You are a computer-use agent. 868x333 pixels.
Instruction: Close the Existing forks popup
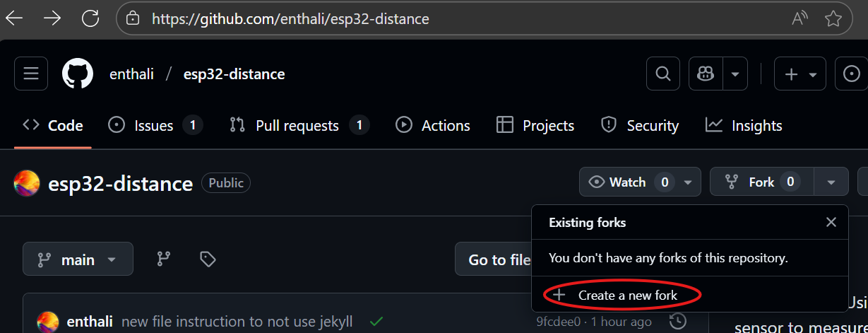[831, 222]
